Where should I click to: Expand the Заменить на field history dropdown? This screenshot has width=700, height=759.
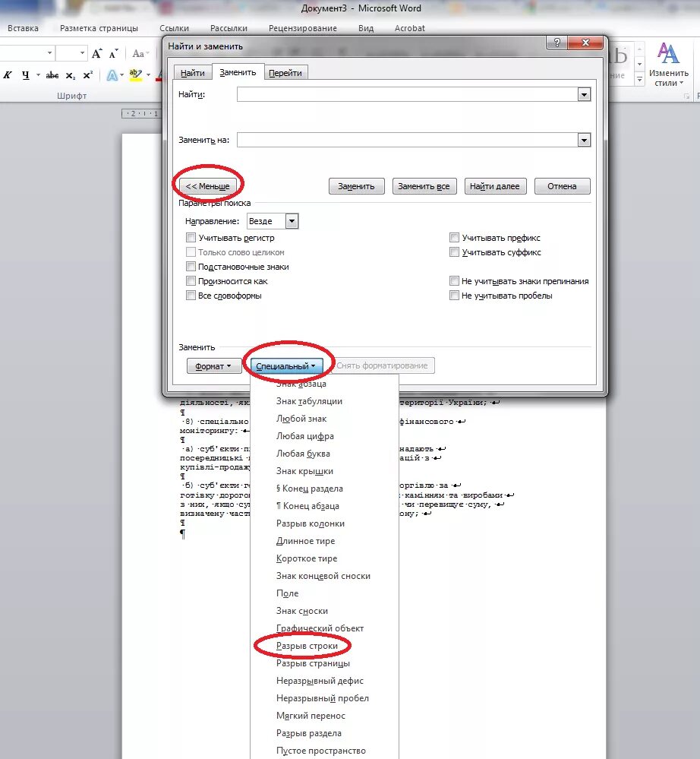(x=584, y=140)
